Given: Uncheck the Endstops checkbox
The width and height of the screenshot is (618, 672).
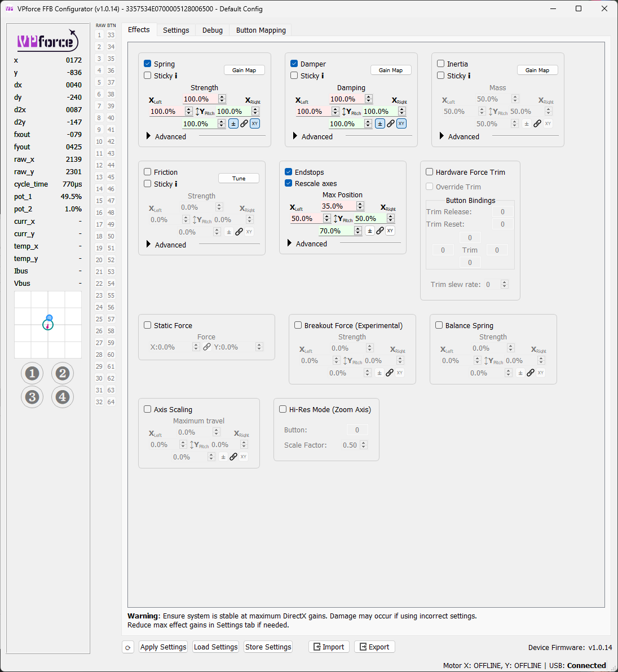Looking at the screenshot, I should point(289,172).
